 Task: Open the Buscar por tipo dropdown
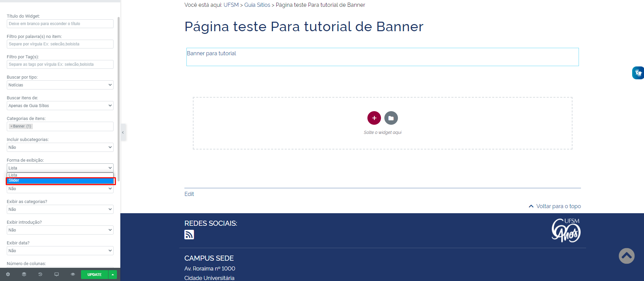click(x=60, y=85)
